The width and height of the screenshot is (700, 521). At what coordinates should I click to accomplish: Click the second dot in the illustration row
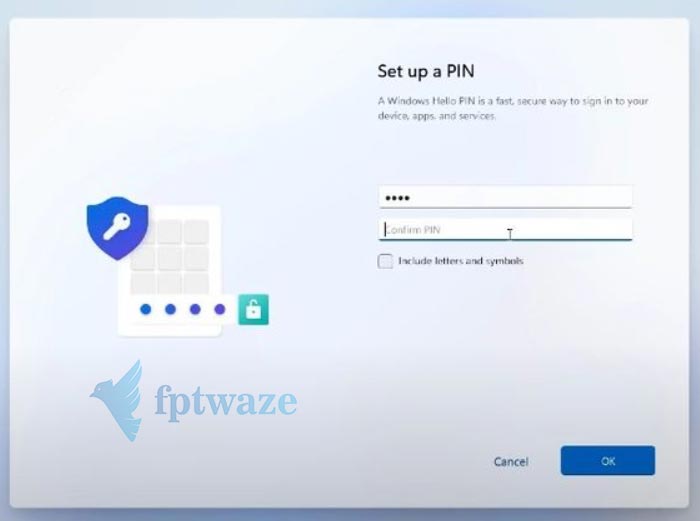coord(170,309)
